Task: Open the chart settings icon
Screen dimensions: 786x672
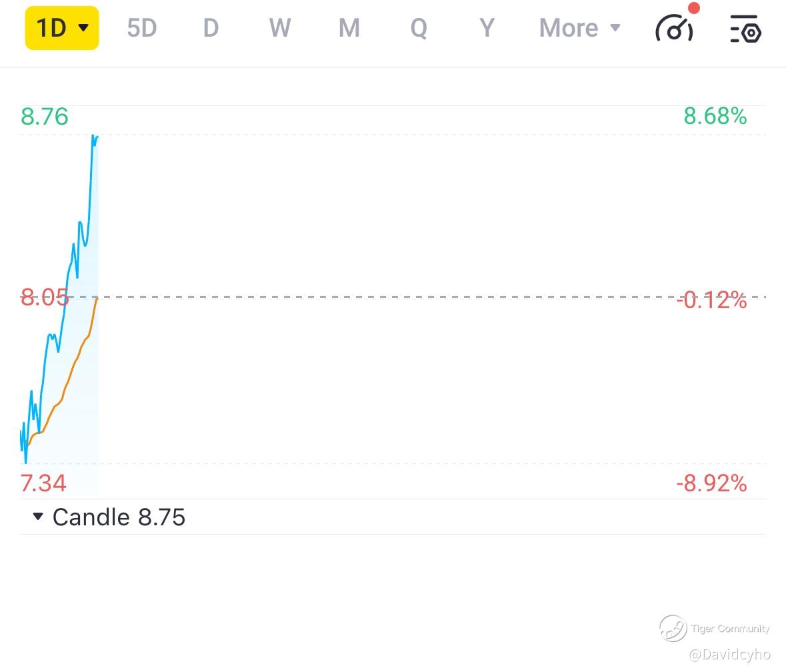Action: pyautogui.click(x=745, y=29)
